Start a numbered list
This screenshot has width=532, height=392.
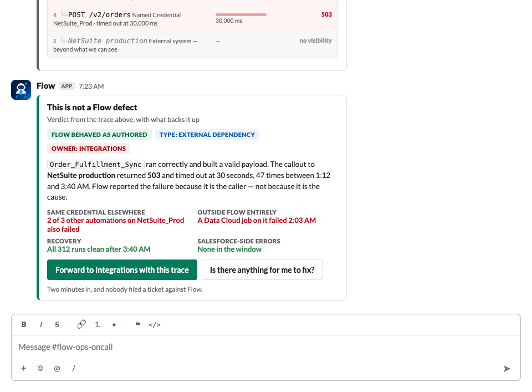(98, 324)
